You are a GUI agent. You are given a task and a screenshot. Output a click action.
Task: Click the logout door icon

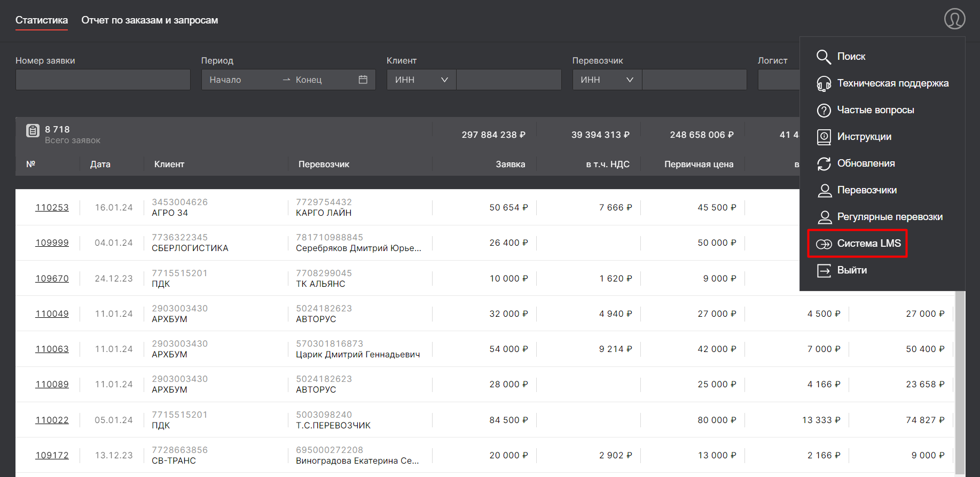[824, 270]
